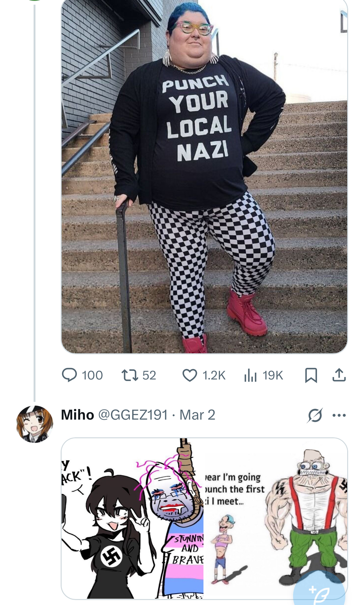Tap the Grok slash-circle icon on Miho's reply
364x605 pixels.
315,415
